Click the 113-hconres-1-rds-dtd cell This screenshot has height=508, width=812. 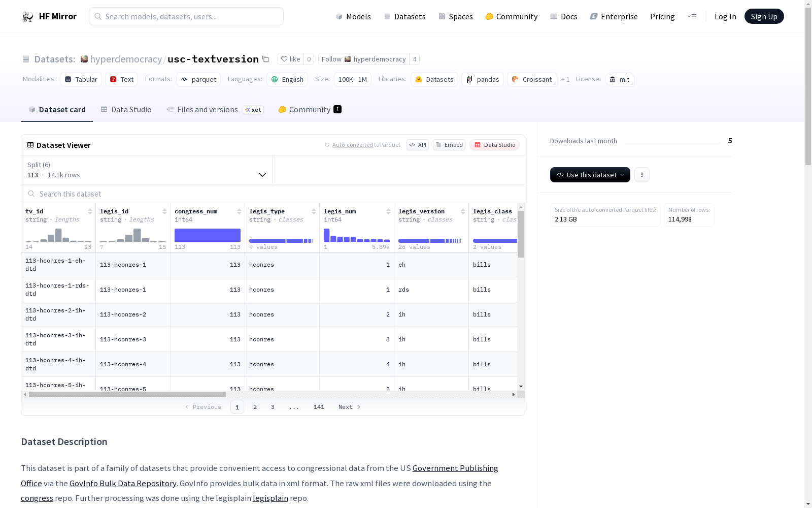(58, 290)
